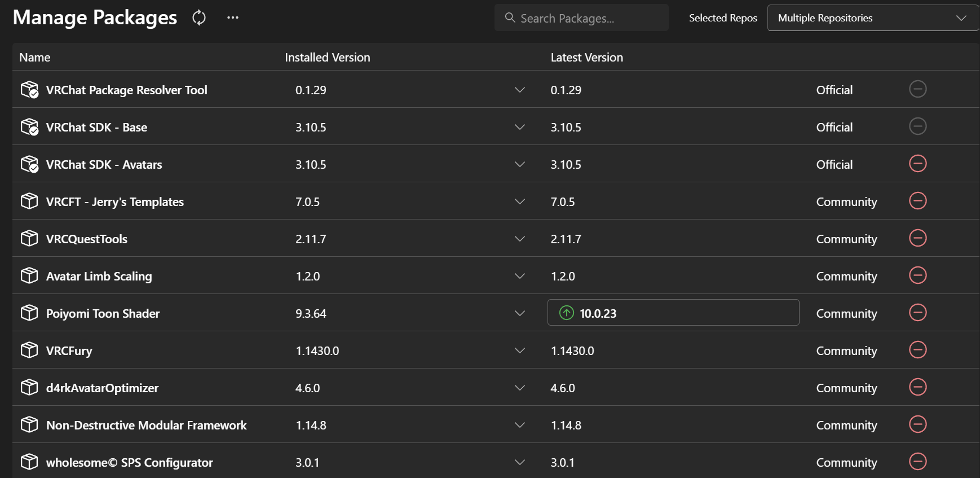
Task: Remove the VRCFury package
Action: tap(918, 350)
